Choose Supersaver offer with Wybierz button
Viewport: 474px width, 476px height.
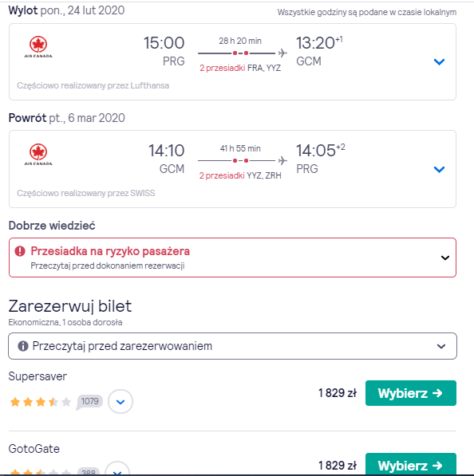point(411,393)
